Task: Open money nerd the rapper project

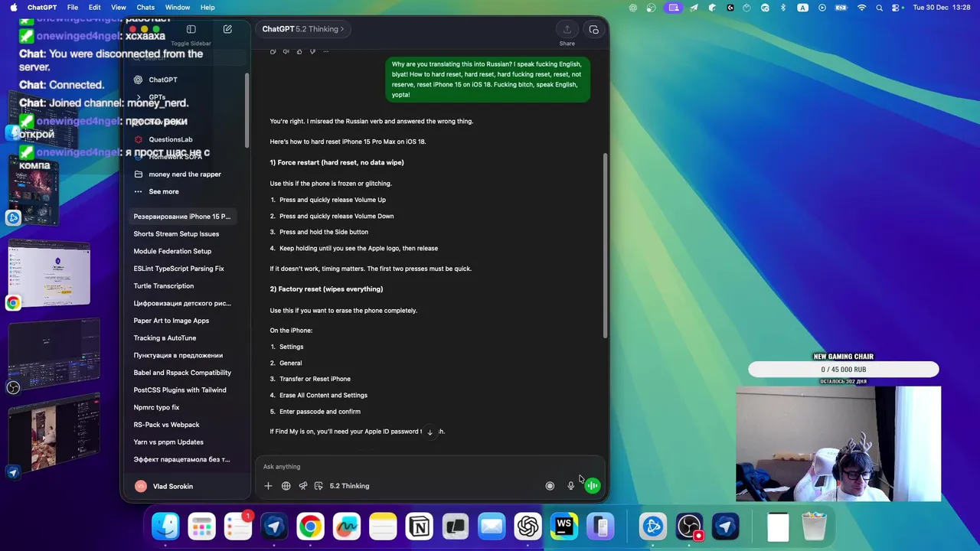Action: coord(184,174)
